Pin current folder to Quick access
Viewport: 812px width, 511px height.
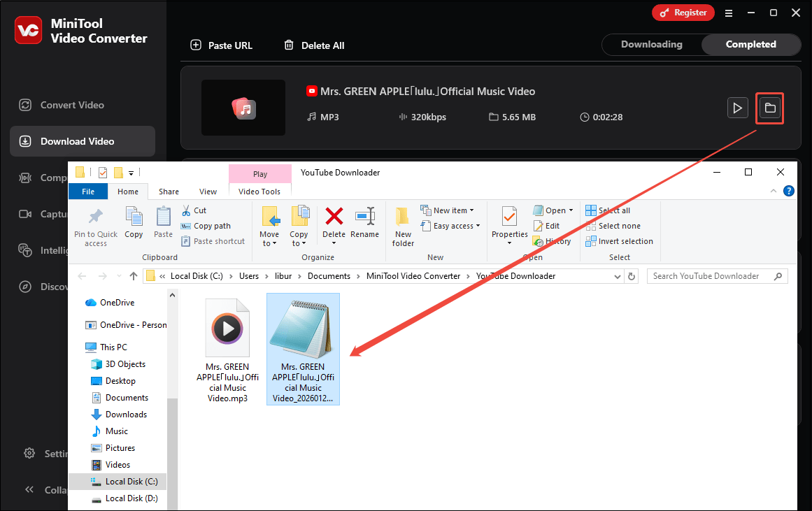pyautogui.click(x=95, y=224)
